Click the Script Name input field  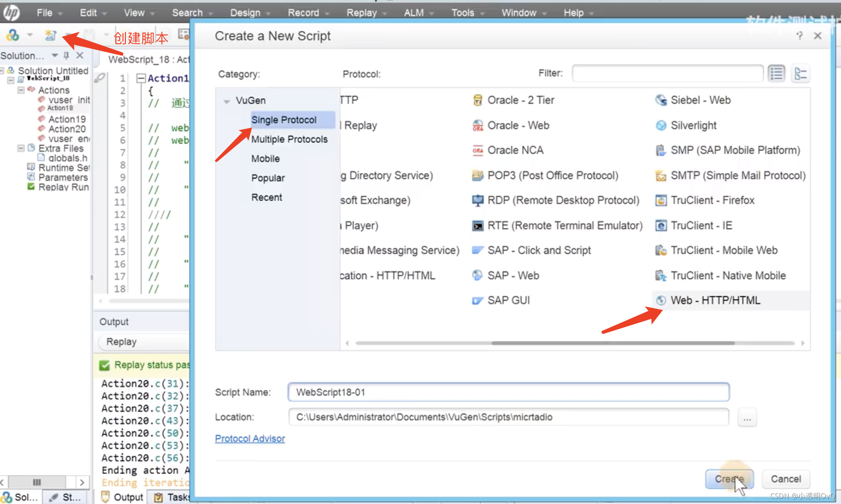tap(508, 392)
